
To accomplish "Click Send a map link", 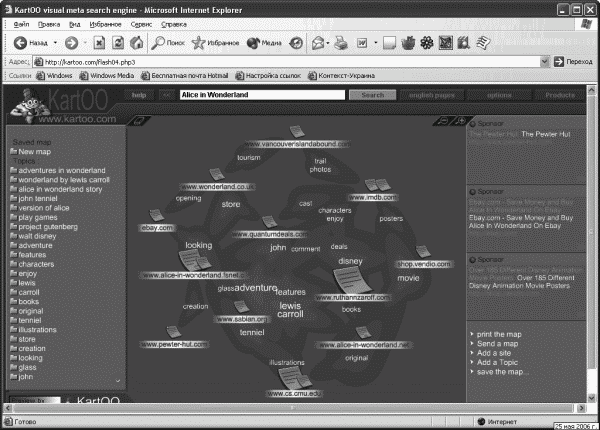I will click(x=497, y=344).
